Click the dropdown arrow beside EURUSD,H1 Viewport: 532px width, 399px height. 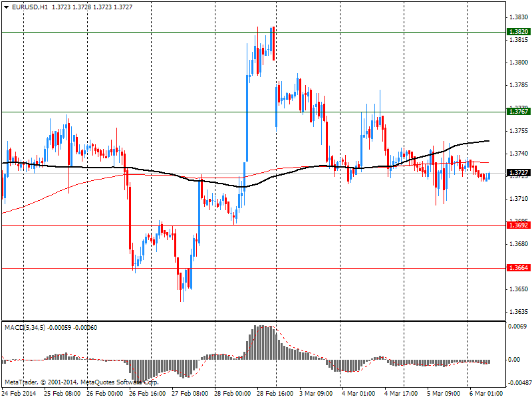coord(7,7)
